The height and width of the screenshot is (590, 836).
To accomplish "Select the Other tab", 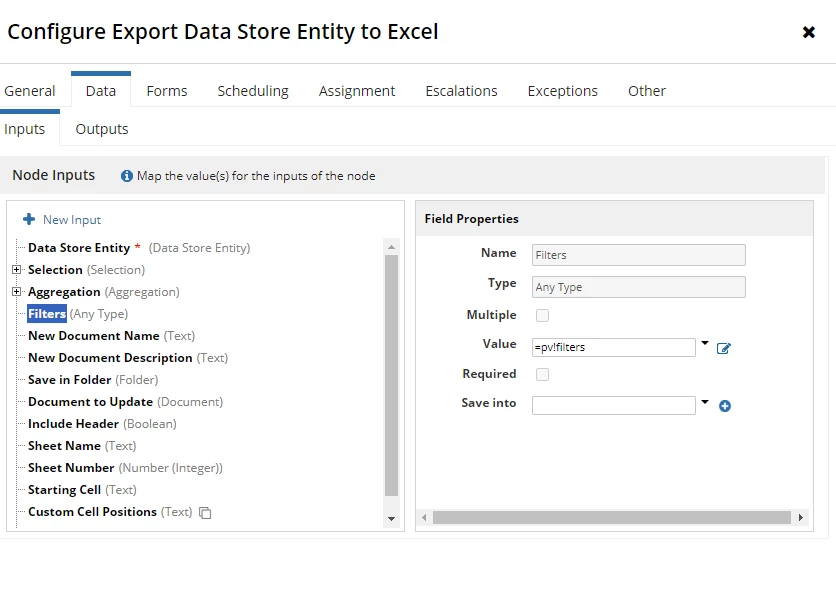I will pyautogui.click(x=647, y=91).
